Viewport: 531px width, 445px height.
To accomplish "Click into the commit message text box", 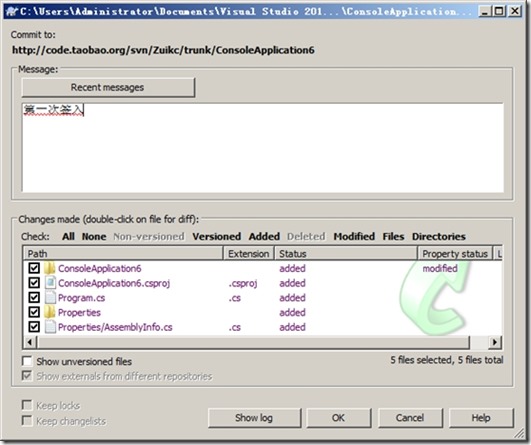I will (263, 147).
